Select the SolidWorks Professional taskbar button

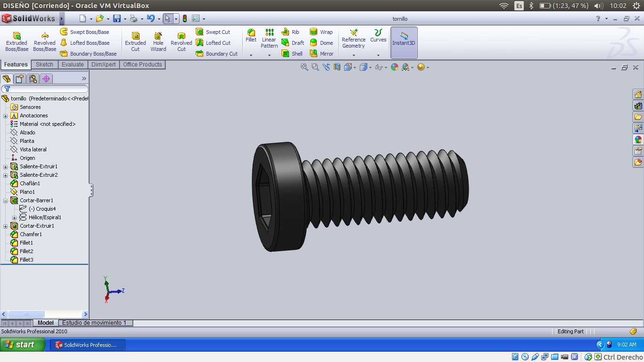coord(88,345)
